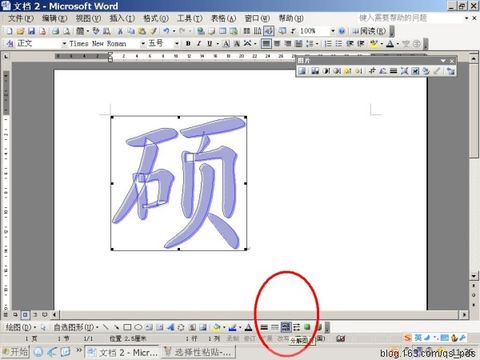The image size is (480, 360).
Task: Click inside the help question input box
Action: (x=410, y=18)
